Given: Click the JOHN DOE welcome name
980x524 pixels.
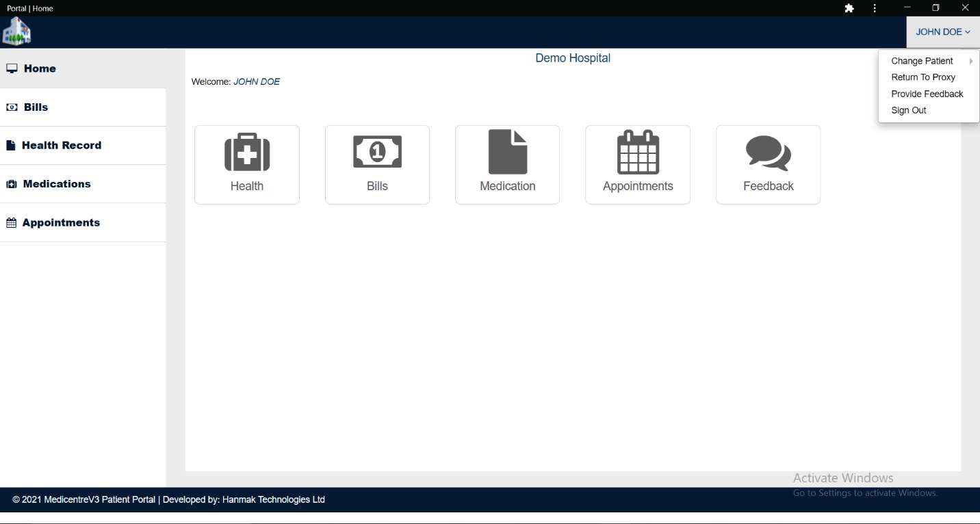Looking at the screenshot, I should coord(257,81).
